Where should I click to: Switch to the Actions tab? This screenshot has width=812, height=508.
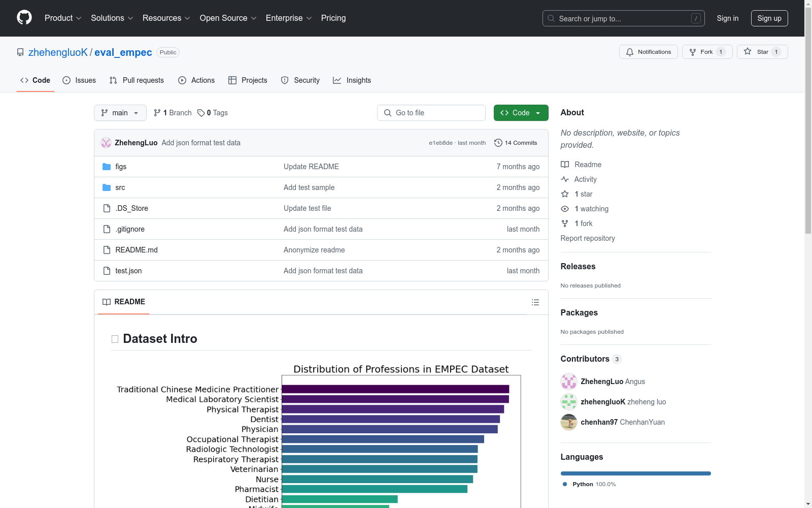pyautogui.click(x=196, y=80)
